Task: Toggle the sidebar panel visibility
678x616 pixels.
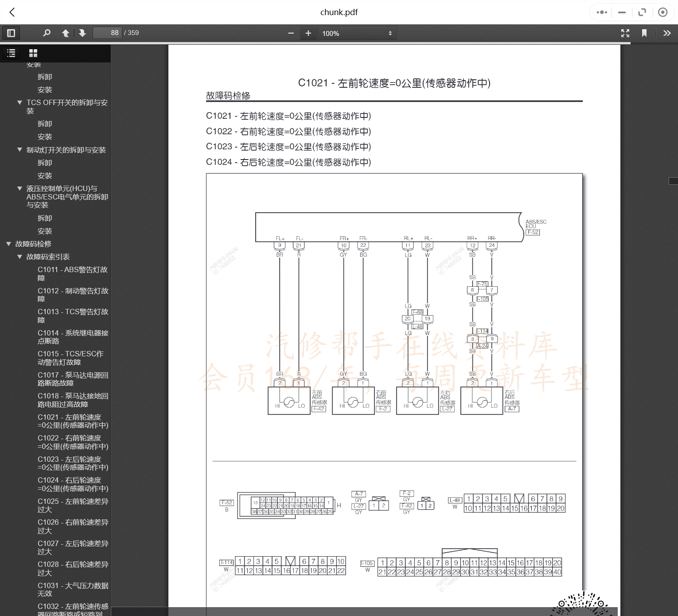Action: coord(11,33)
